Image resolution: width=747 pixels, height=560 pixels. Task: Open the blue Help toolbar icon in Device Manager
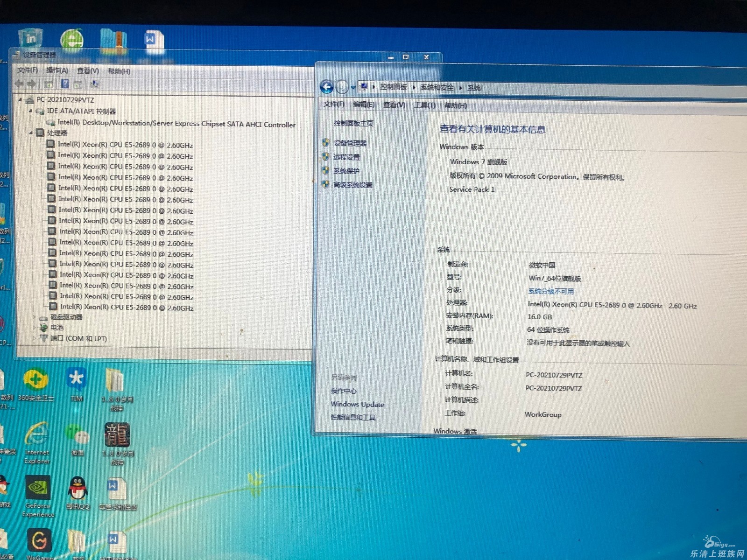(65, 84)
